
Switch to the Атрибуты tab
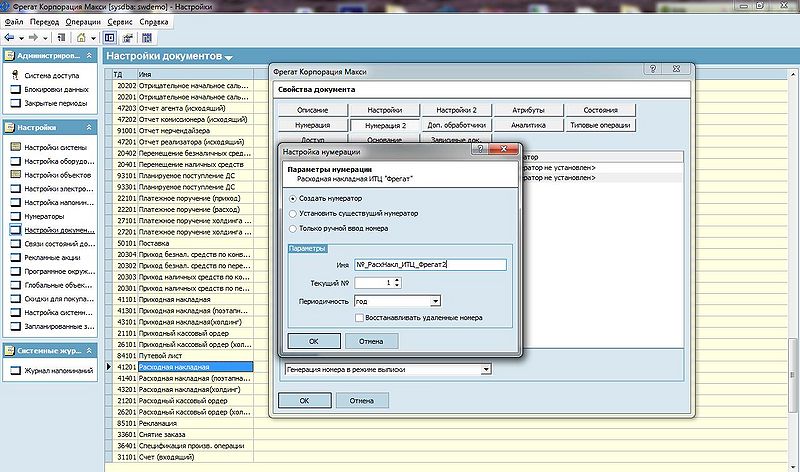[x=529, y=110]
